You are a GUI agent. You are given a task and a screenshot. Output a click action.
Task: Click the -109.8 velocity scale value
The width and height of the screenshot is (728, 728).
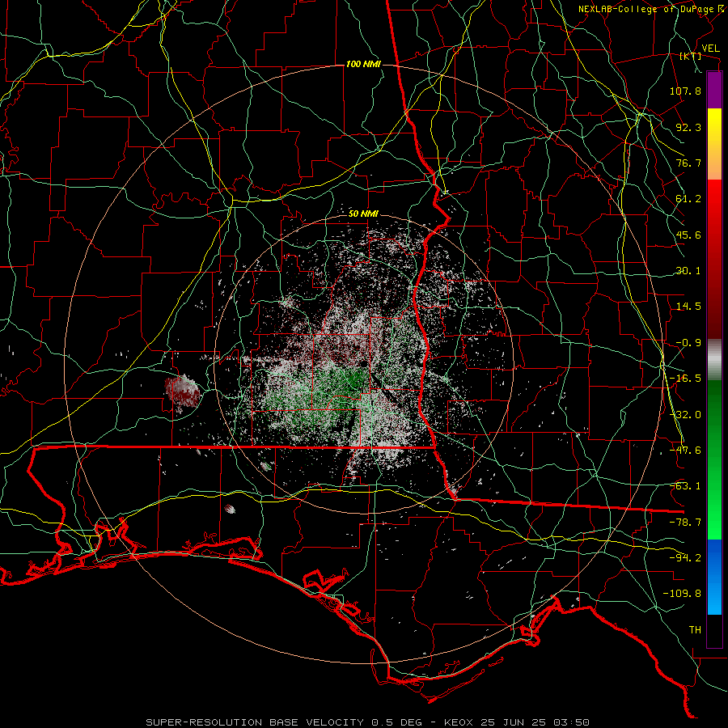coord(682,594)
